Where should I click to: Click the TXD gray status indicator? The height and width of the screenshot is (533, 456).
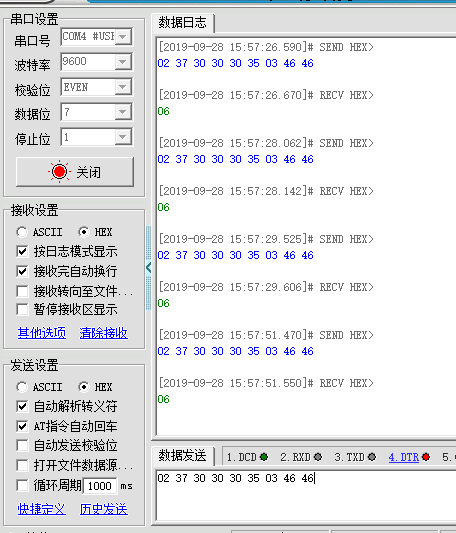(372, 457)
